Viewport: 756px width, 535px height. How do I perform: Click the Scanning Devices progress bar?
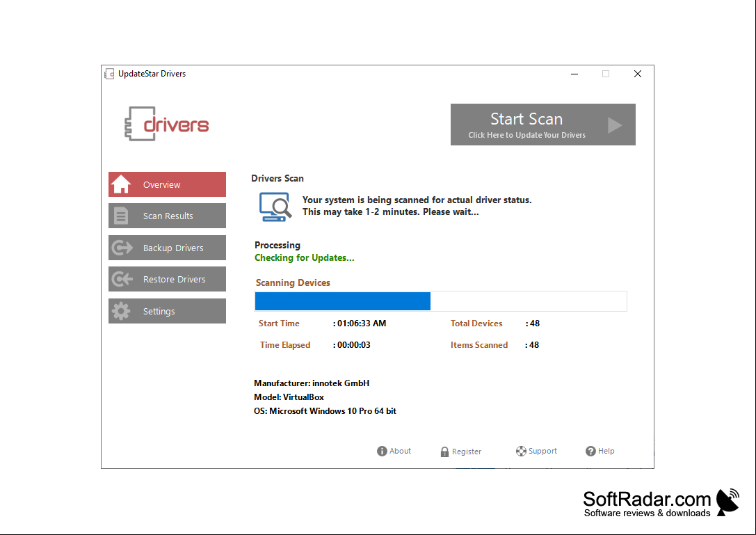pyautogui.click(x=441, y=301)
